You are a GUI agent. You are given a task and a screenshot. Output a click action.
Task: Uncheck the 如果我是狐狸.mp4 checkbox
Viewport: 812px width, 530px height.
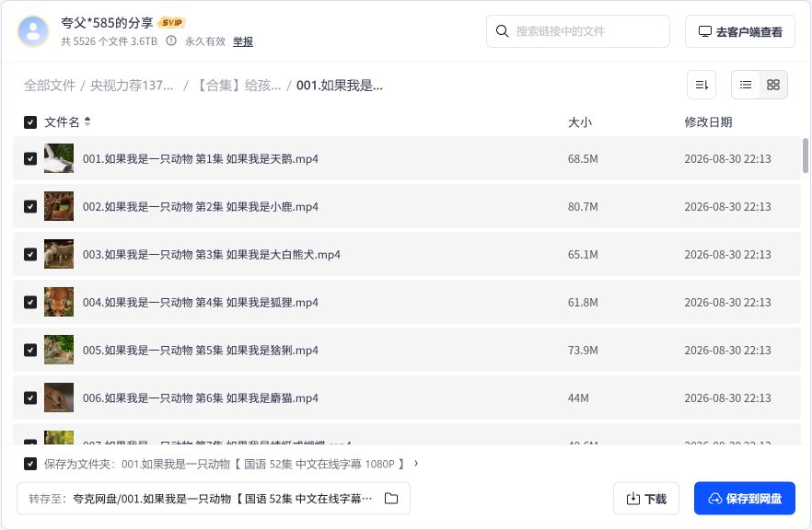pos(30,302)
